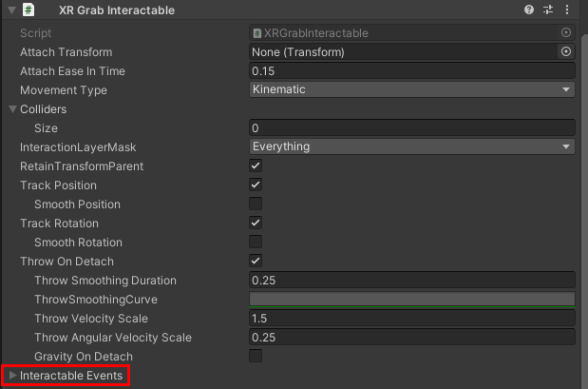Enable Smooth Rotation option
Image resolution: width=588 pixels, height=389 pixels.
256,242
